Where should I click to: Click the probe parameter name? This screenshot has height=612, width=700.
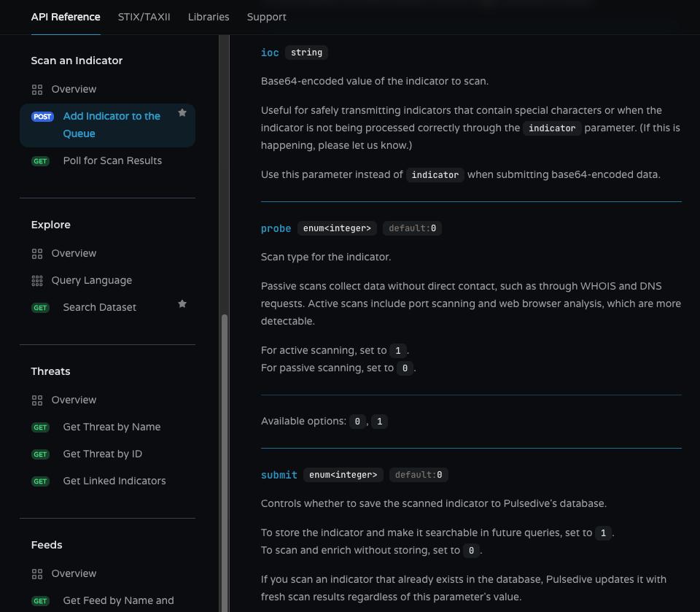click(x=276, y=228)
